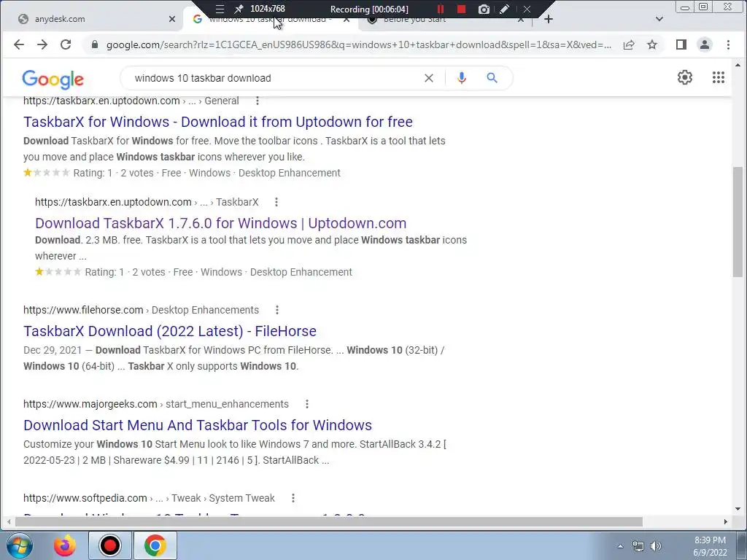Reload the current page
The width and height of the screenshot is (747, 560).
click(66, 44)
